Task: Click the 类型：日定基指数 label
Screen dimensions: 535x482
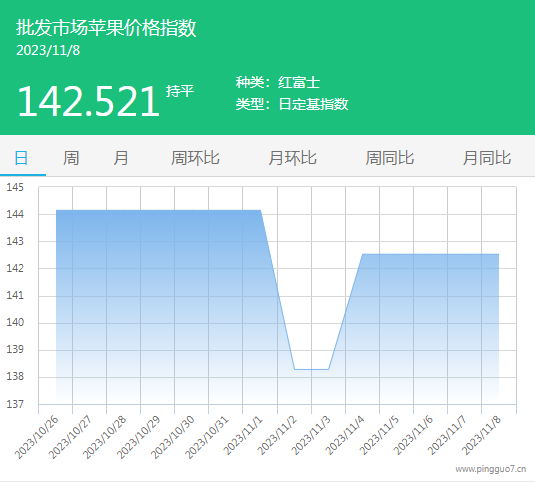Action: [x=292, y=104]
